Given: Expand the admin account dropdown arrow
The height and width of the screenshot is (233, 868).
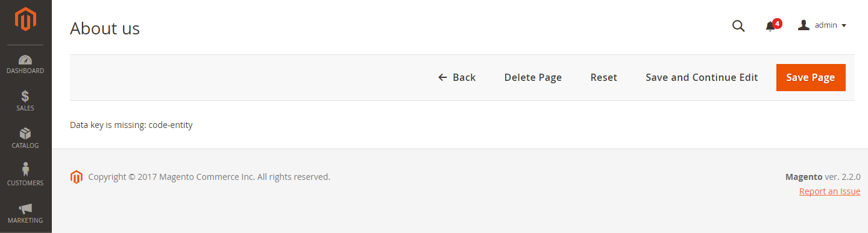Looking at the screenshot, I should click(844, 25).
